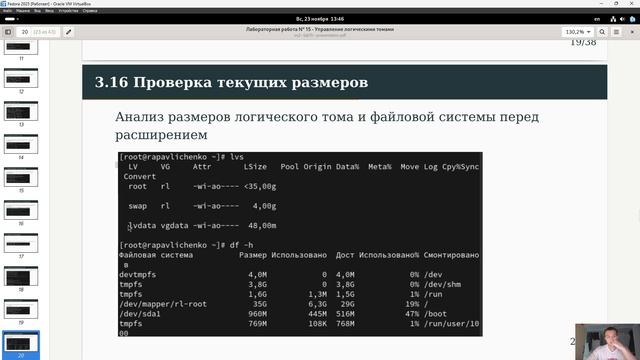Click the word 'расширением' in the slide subtitle
The image size is (640, 360).
click(161, 135)
